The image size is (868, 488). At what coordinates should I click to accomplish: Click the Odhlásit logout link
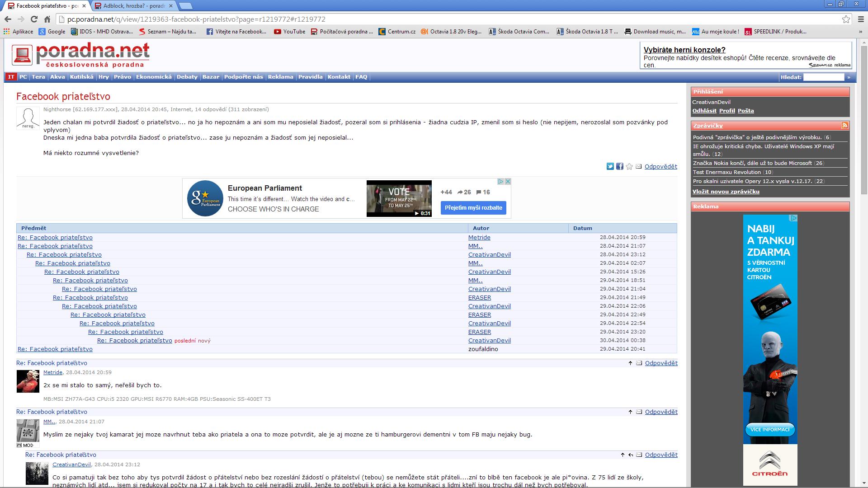point(704,111)
